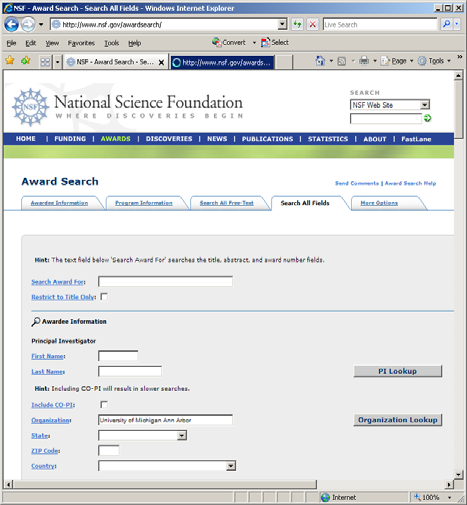Enable the Include CO-PI checkbox

[x=104, y=405]
